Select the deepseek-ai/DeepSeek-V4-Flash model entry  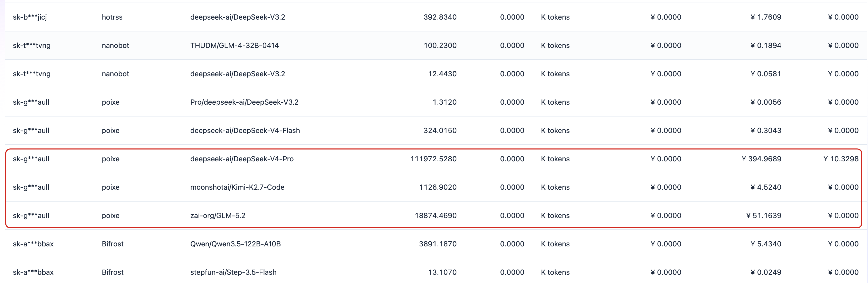(x=245, y=130)
